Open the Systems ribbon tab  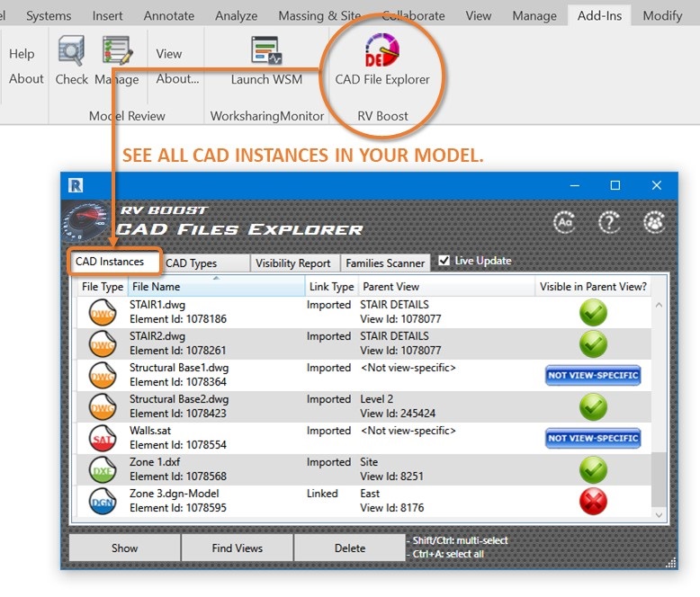click(49, 15)
